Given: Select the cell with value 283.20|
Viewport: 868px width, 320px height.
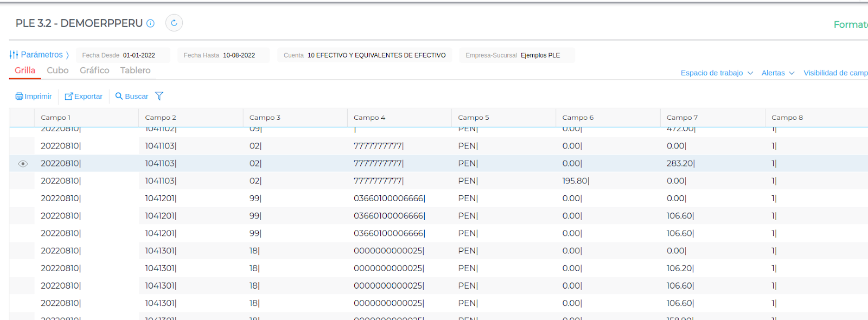Looking at the screenshot, I should click(x=712, y=163).
